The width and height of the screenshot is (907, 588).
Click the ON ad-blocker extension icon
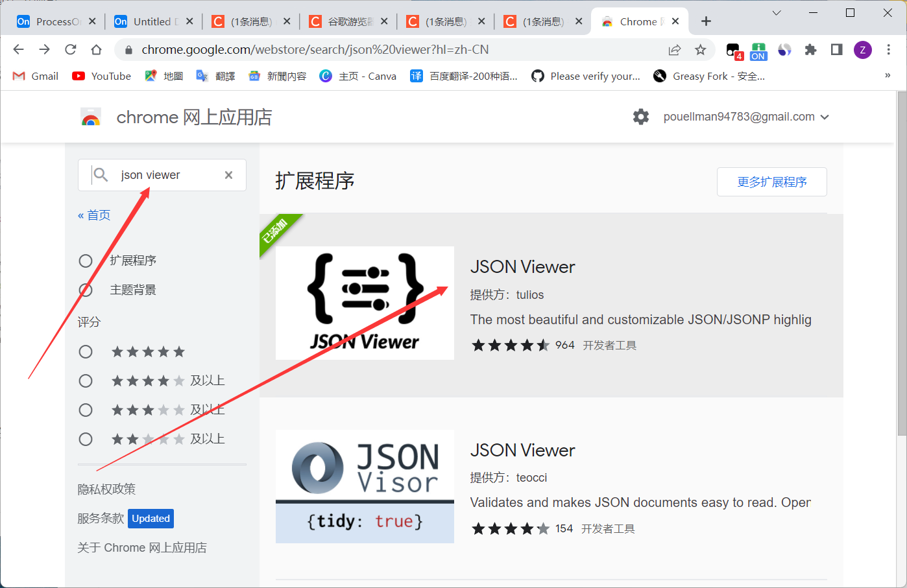pyautogui.click(x=758, y=49)
